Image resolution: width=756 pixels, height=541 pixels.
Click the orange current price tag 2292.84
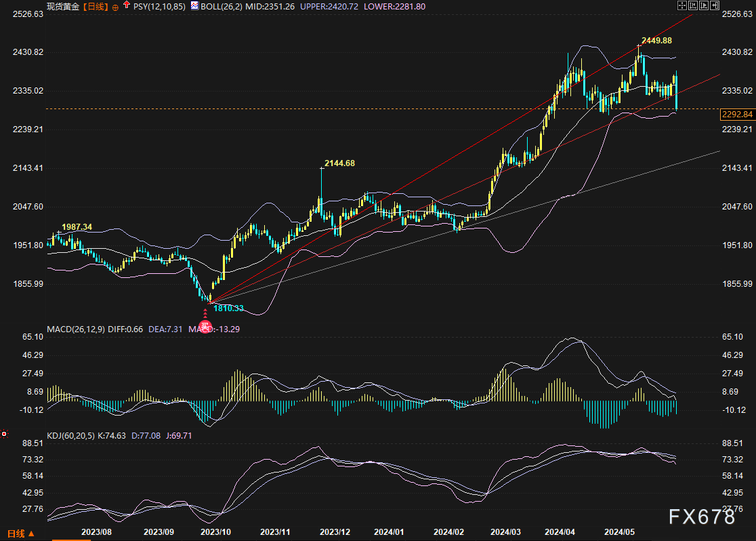[x=737, y=115]
